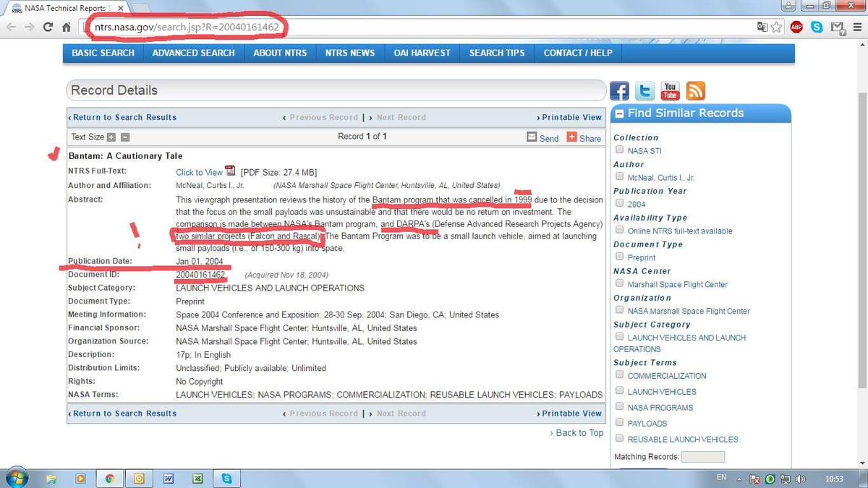Go to the SEARCH TIPS menu item

[x=497, y=53]
